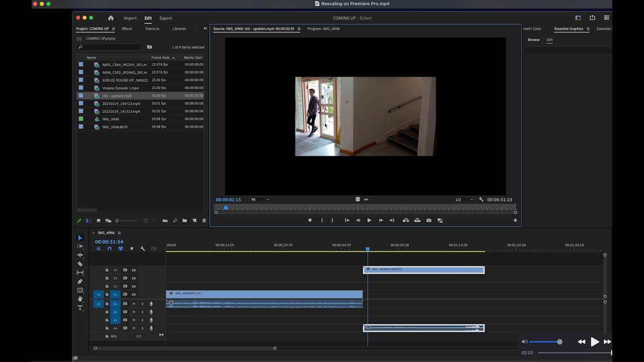
Task: Open Source monitor settings wrench
Action: point(481,200)
